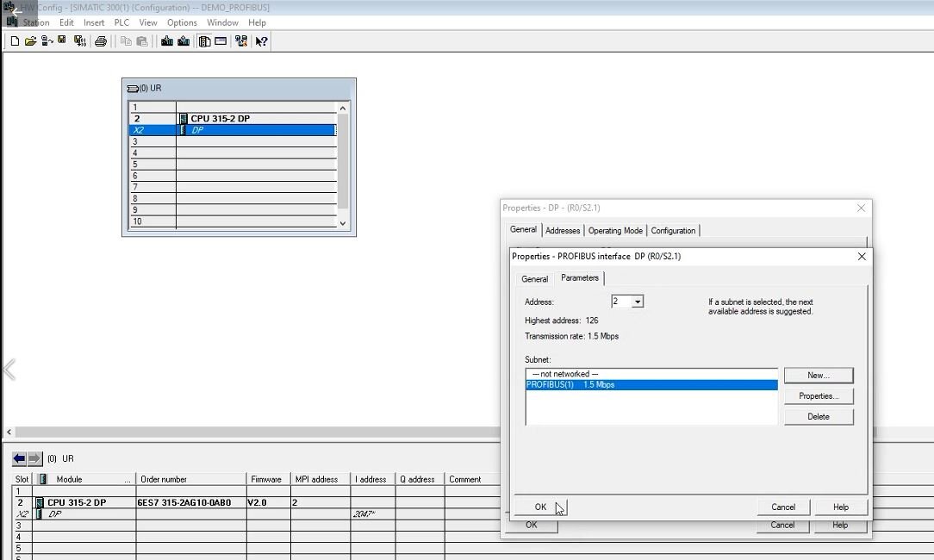The width and height of the screenshot is (934, 560).
Task: Click the HW Config icon beside Station menu
Action: pos(12,22)
